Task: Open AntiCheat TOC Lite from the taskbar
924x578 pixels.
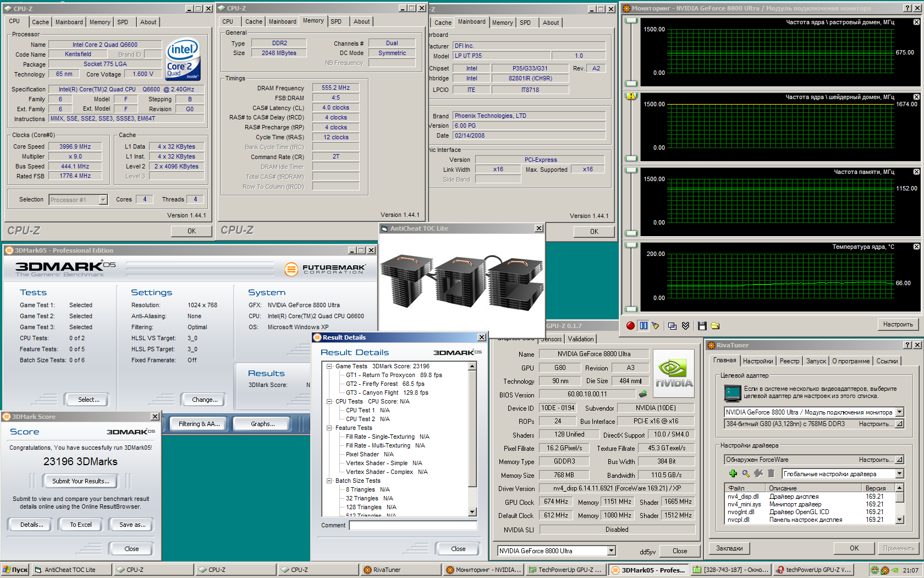Action: click(71, 570)
